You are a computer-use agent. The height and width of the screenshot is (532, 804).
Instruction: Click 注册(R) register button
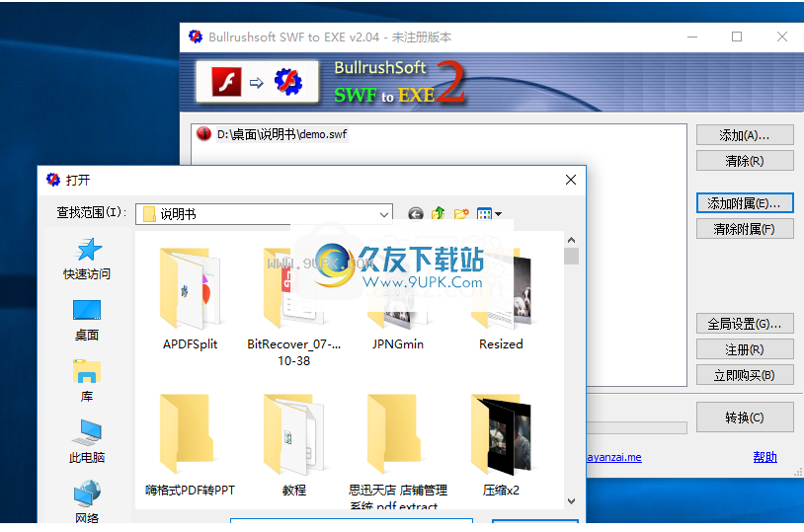(745, 349)
